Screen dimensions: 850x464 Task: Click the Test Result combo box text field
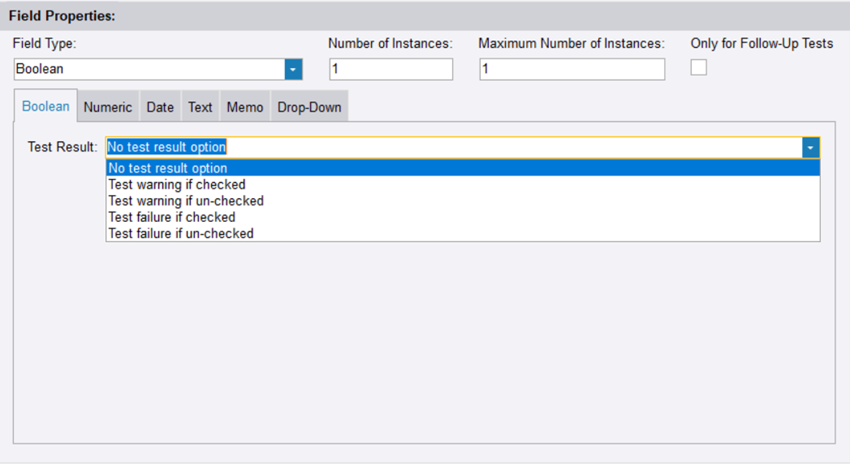450,147
